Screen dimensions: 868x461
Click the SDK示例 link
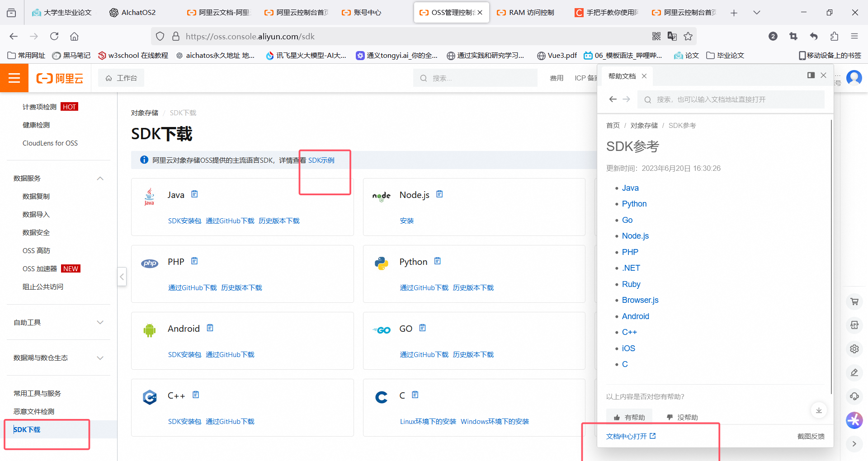click(x=321, y=160)
